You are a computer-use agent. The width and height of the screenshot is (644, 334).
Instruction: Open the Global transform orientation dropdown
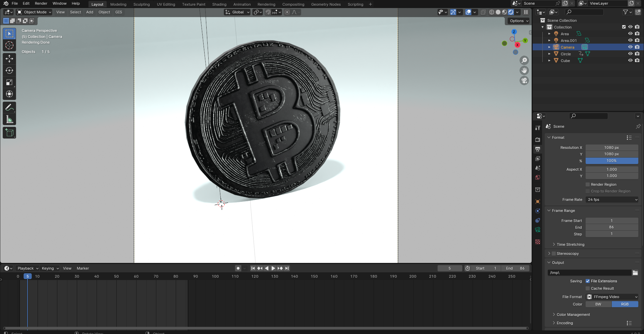[237, 12]
